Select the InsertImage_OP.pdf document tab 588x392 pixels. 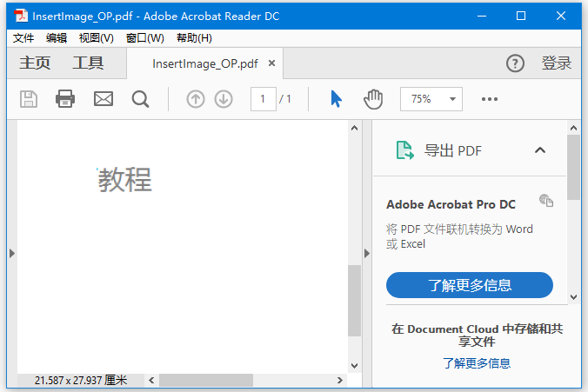pyautogui.click(x=204, y=63)
